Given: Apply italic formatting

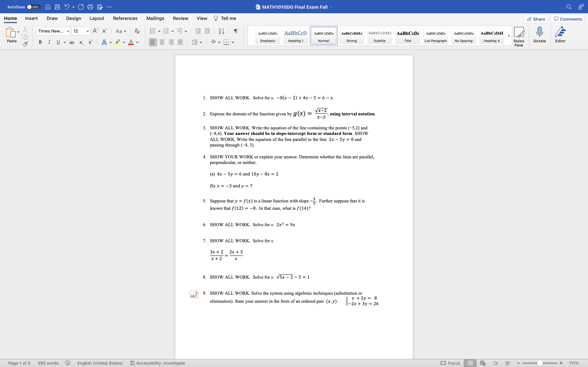Looking at the screenshot, I should [49, 42].
